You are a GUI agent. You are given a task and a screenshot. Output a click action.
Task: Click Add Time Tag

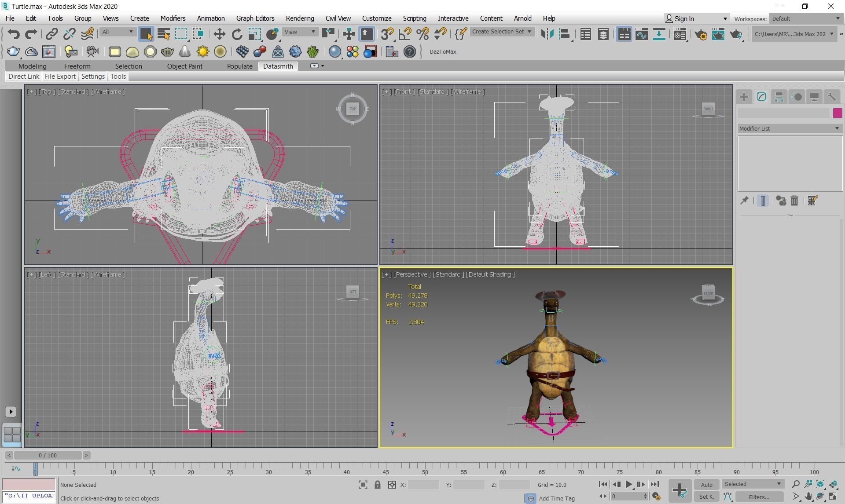pyautogui.click(x=557, y=498)
